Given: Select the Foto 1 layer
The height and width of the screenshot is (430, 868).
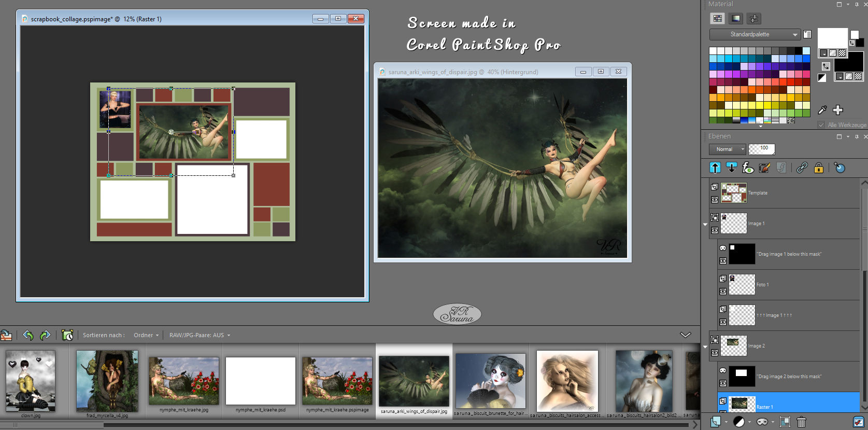Looking at the screenshot, I should (789, 285).
